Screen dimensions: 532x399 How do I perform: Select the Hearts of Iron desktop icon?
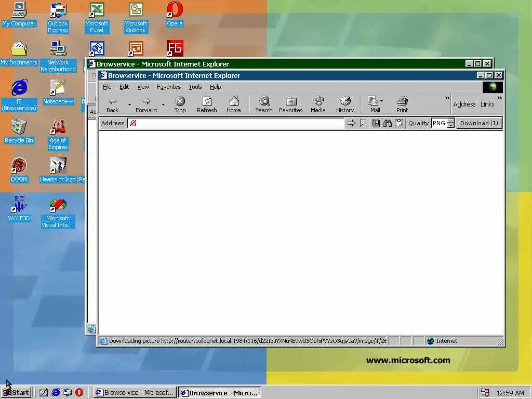58,170
